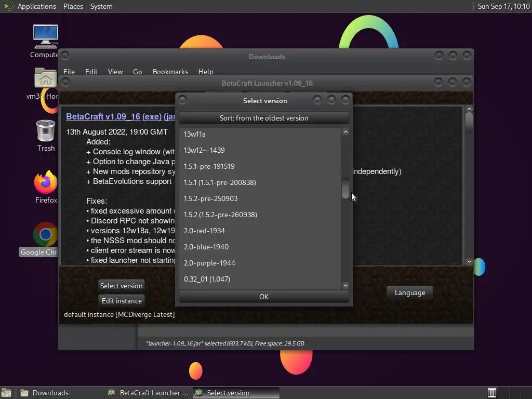Viewport: 532px width, 399px height.
Task: Open Edit menu in Downloads window
Action: click(91, 72)
